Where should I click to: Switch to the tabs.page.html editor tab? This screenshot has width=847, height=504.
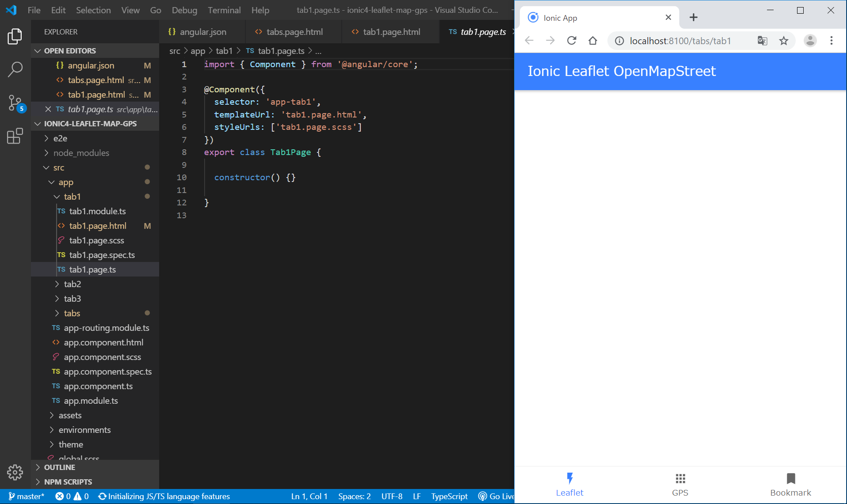pyautogui.click(x=294, y=32)
